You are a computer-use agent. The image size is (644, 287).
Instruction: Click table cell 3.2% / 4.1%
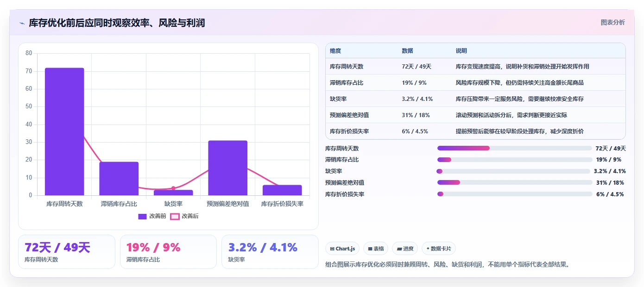coord(417,99)
